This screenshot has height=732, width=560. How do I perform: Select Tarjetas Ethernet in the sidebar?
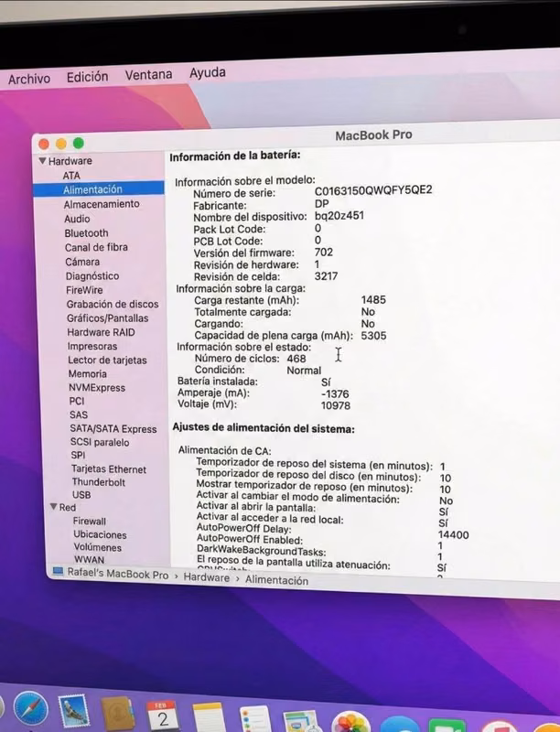tap(109, 468)
